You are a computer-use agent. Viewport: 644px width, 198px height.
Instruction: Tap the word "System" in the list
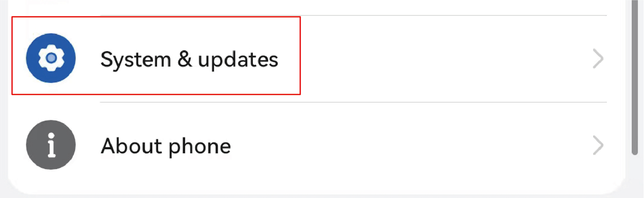click(136, 60)
